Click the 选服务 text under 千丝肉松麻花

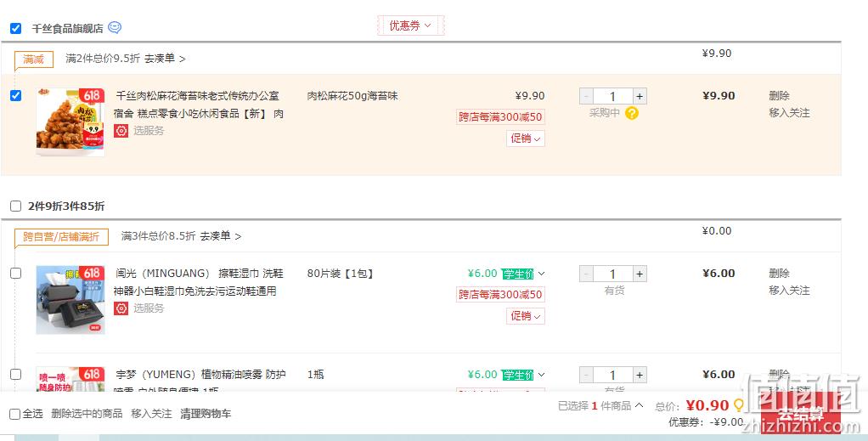click(149, 131)
